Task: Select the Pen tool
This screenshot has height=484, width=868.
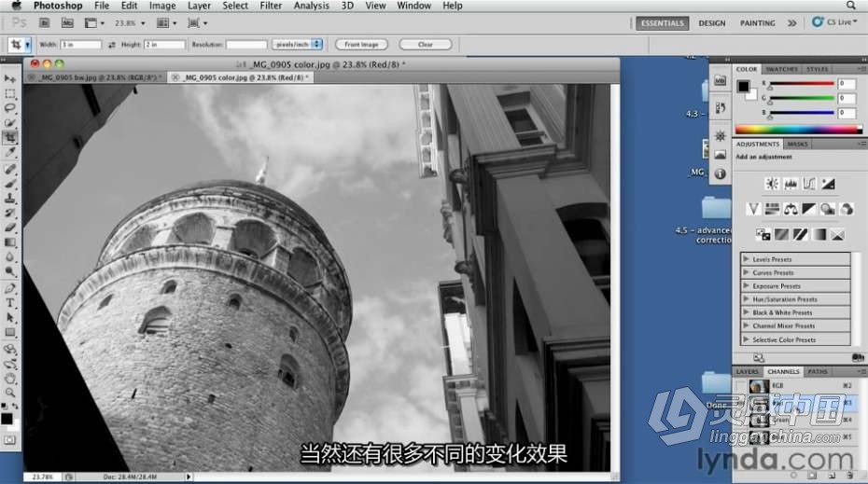Action: point(10,288)
